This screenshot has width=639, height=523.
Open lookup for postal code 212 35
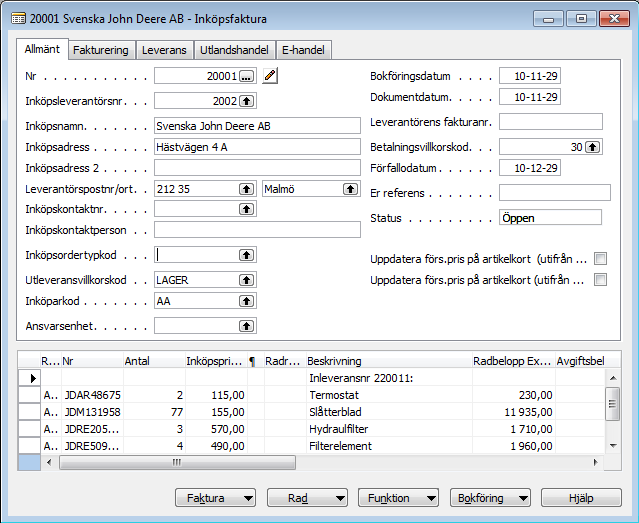pos(246,189)
